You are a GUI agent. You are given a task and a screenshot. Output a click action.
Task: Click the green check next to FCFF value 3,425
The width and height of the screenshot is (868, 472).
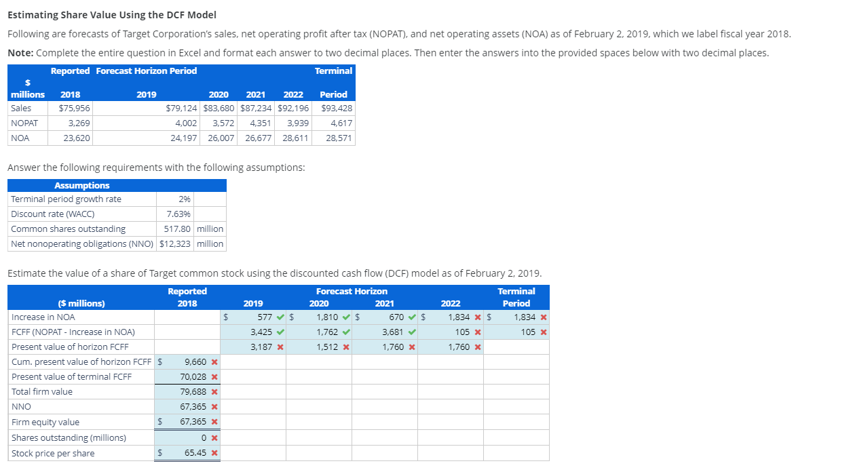click(279, 332)
